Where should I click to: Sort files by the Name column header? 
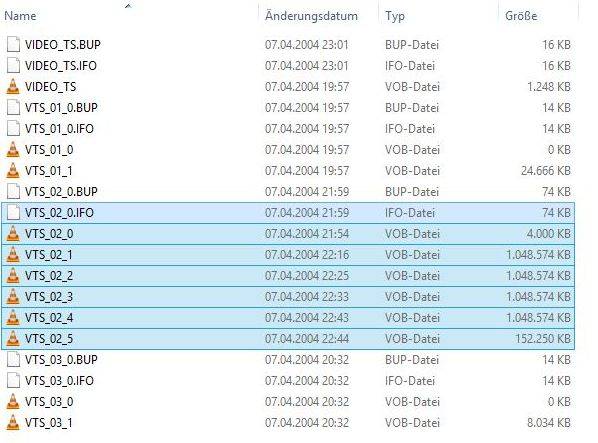tap(20, 16)
